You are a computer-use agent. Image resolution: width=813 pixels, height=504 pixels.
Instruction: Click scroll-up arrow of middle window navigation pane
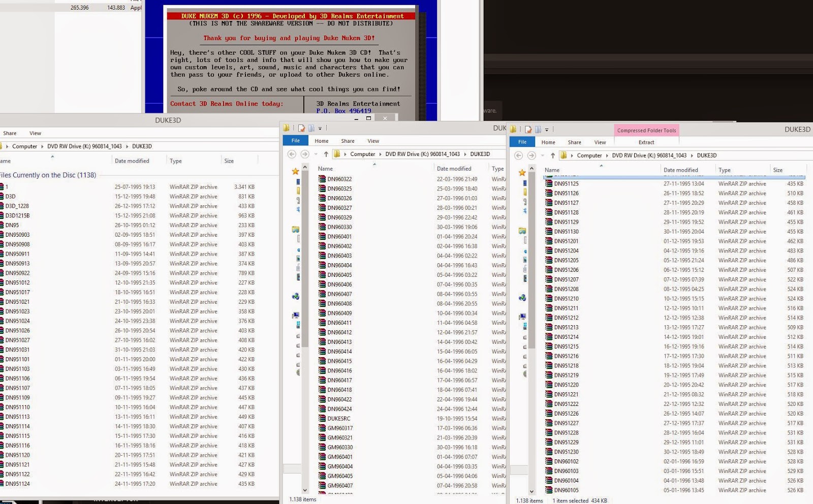305,167
